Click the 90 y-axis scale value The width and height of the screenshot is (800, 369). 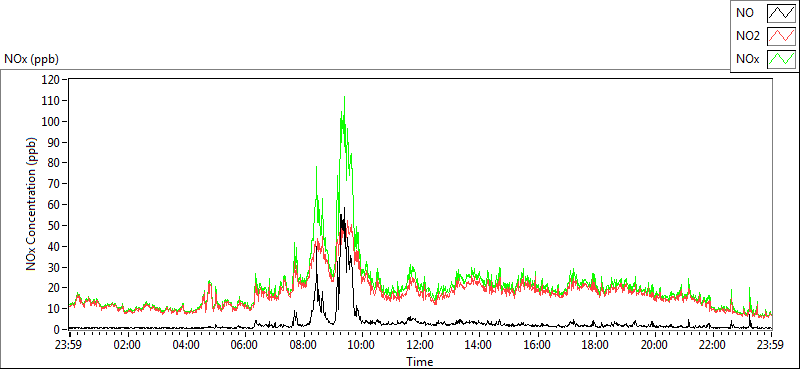[55, 142]
